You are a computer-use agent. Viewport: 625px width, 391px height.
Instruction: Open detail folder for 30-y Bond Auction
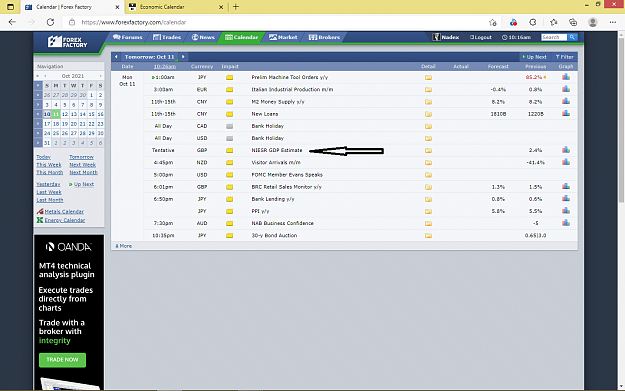pyautogui.click(x=428, y=236)
